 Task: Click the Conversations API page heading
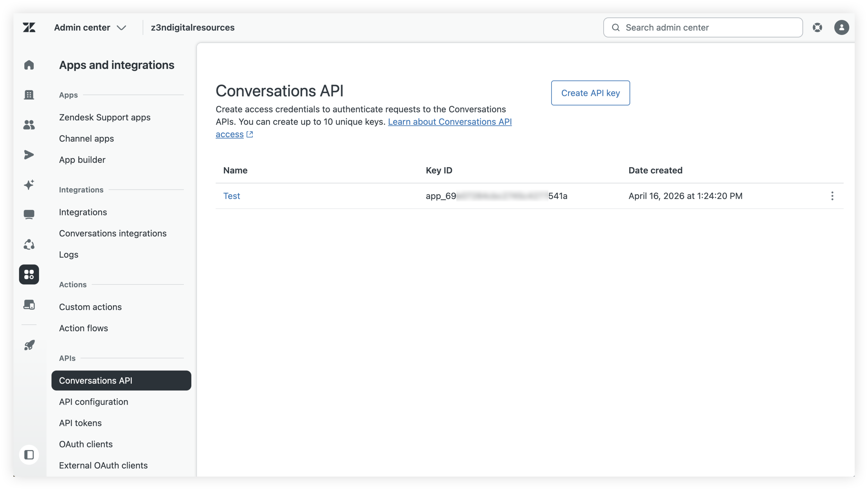[279, 91]
